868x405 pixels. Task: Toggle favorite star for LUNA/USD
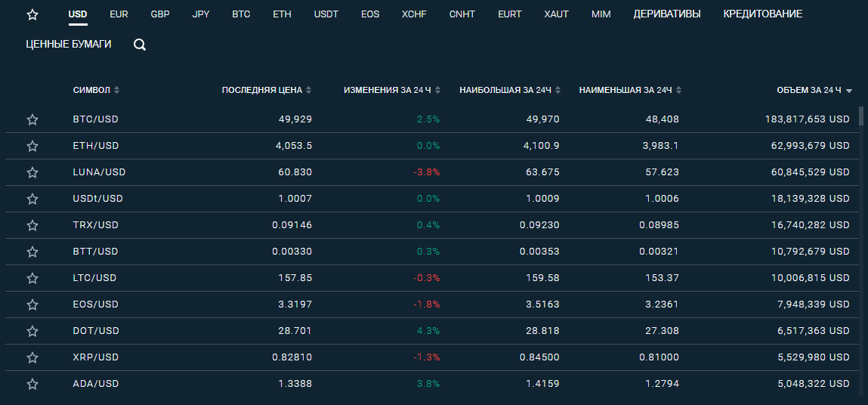(32, 172)
